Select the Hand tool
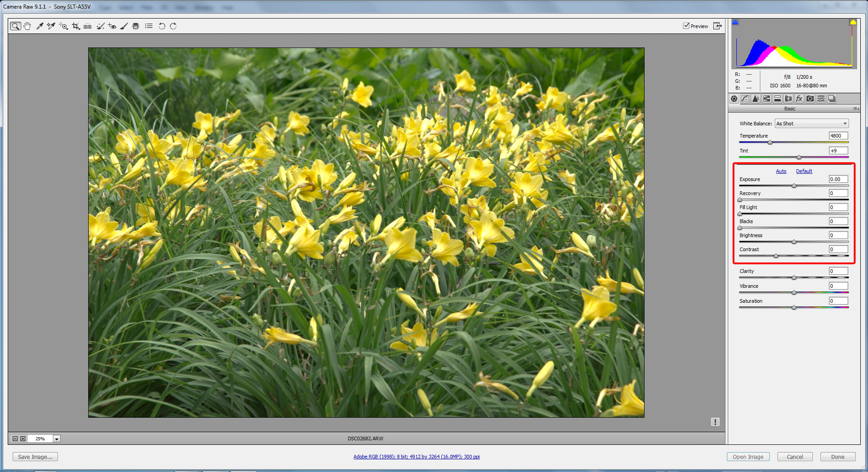This screenshot has width=868, height=472. (27, 26)
